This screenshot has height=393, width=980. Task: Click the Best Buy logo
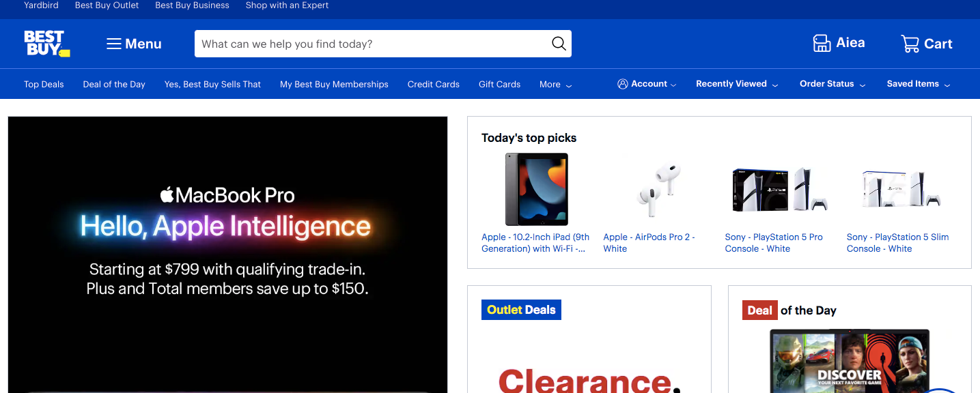[x=46, y=43]
